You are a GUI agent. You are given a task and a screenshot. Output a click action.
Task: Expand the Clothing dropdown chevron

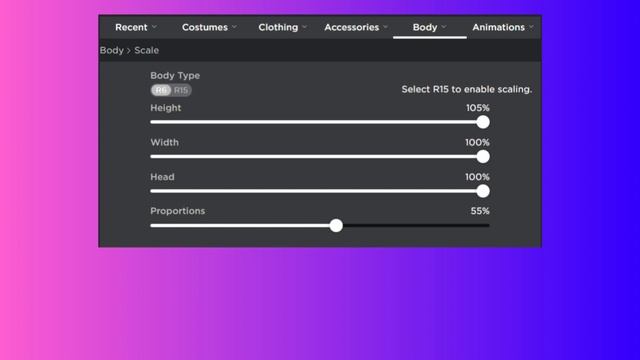(304, 27)
